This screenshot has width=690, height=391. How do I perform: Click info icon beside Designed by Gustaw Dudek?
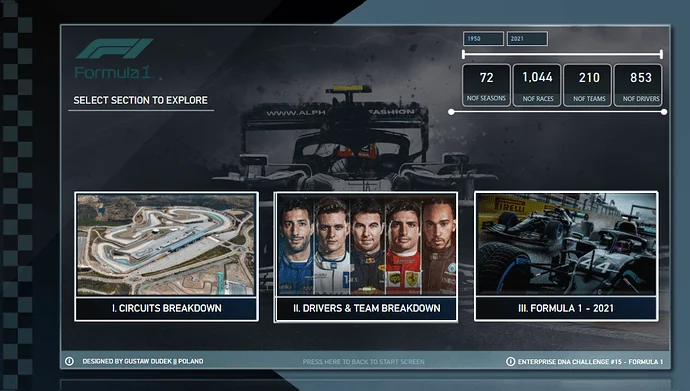tap(70, 361)
